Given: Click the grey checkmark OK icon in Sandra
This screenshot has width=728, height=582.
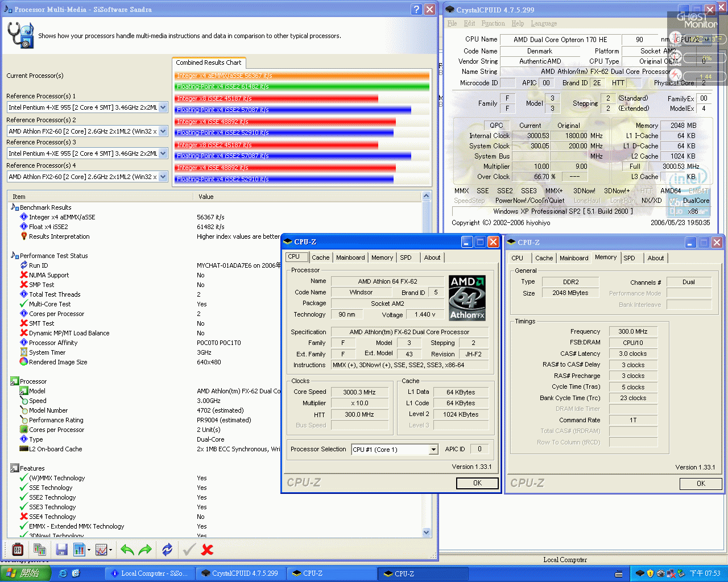Looking at the screenshot, I should (189, 550).
